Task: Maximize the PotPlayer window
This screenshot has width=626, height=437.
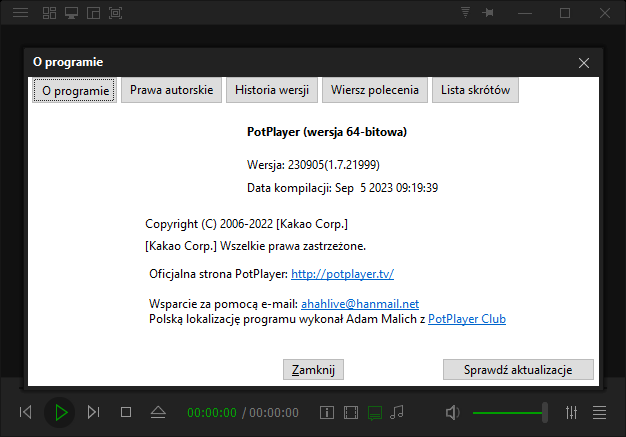Action: [x=565, y=13]
